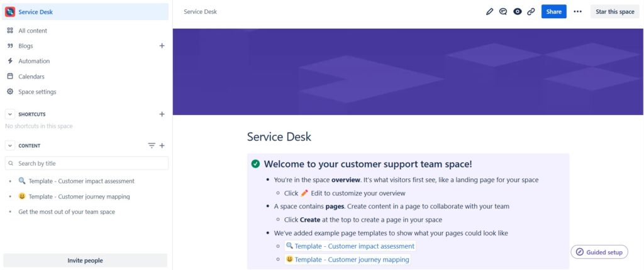Click bold word 'Create' in sub-bullet

pyautogui.click(x=310, y=220)
